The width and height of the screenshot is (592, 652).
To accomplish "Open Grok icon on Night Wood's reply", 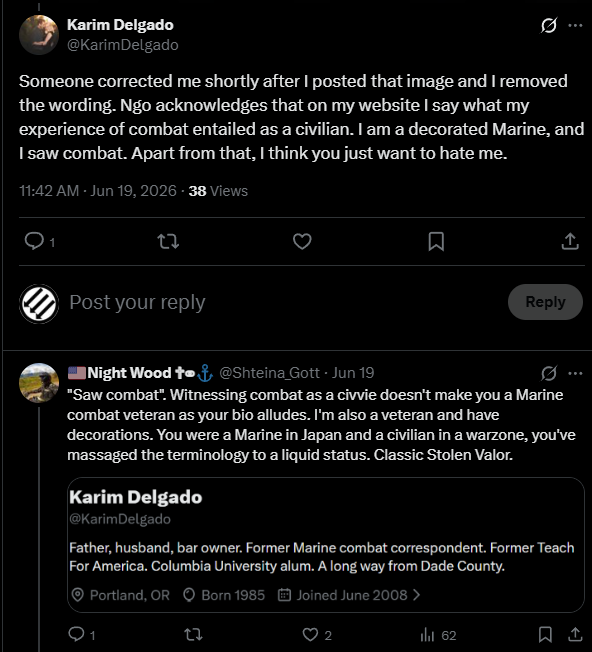I will [x=549, y=373].
